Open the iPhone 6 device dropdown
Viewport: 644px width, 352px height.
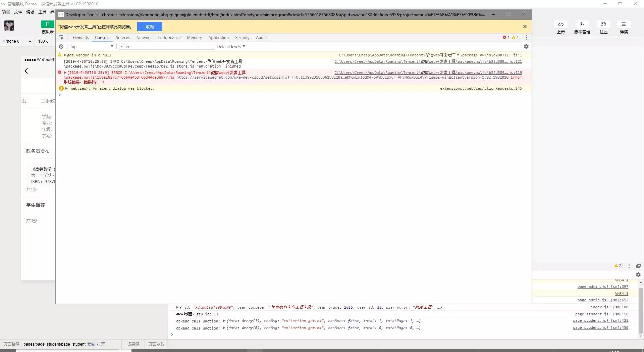coord(17,41)
